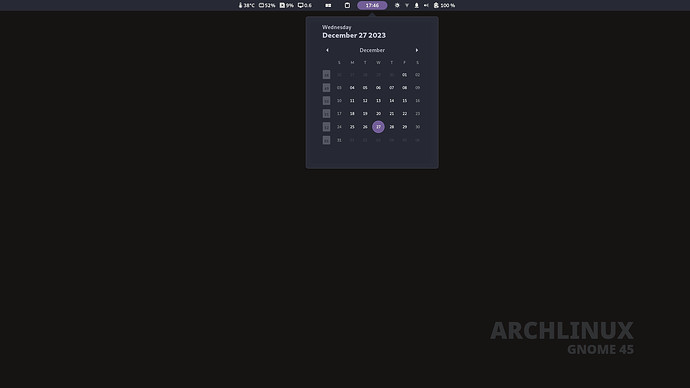Click the December month label in the calendar
690x388 pixels.
(372, 50)
